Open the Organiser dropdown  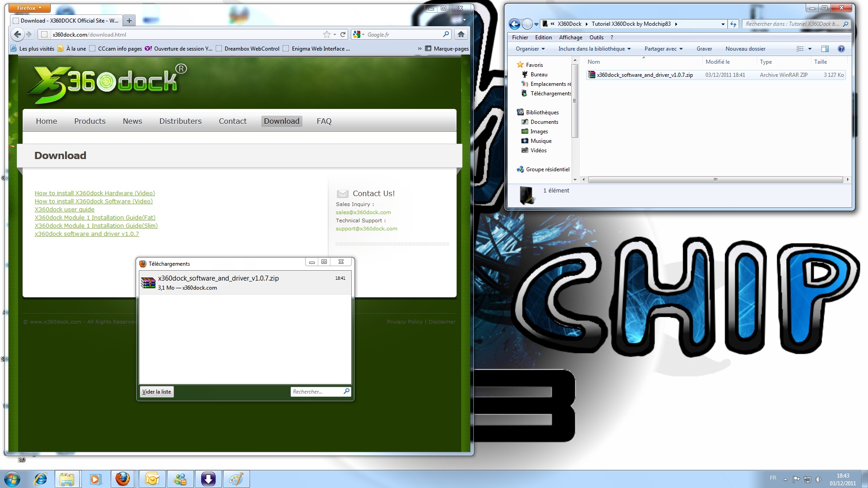point(530,49)
